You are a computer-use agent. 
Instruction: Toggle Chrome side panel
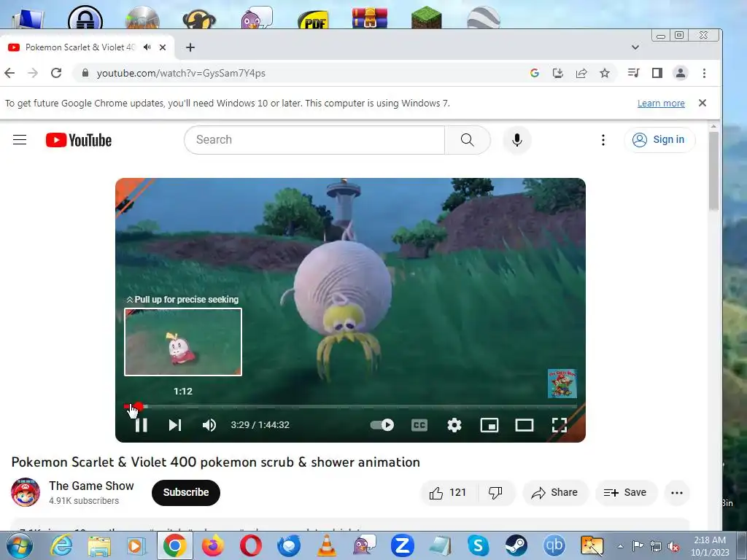[657, 73]
